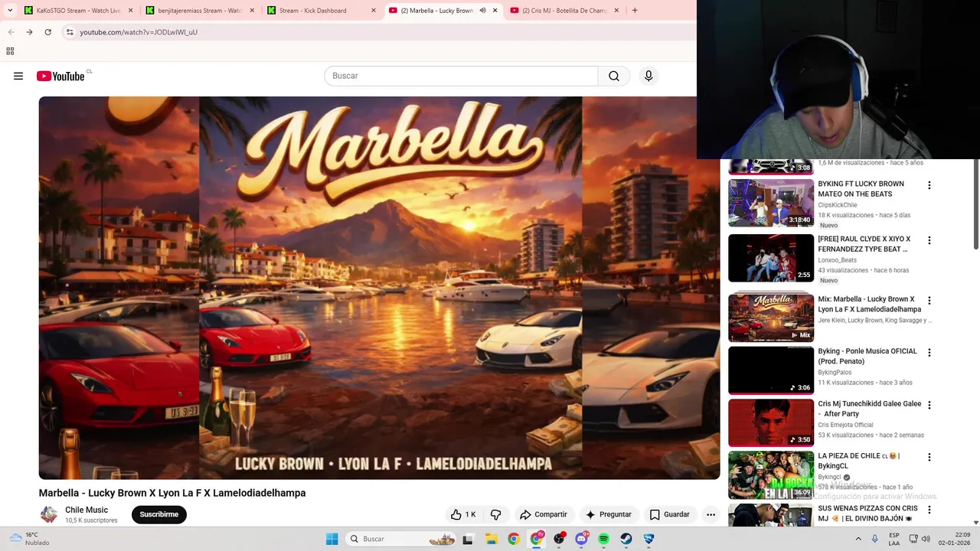
Task: Close the Kick Dashboard tab
Action: 374,11
